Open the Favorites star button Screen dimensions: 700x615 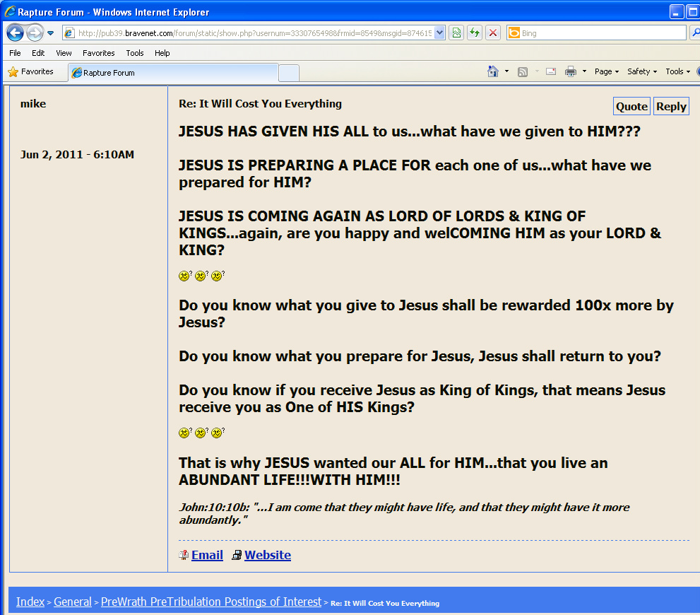click(31, 71)
